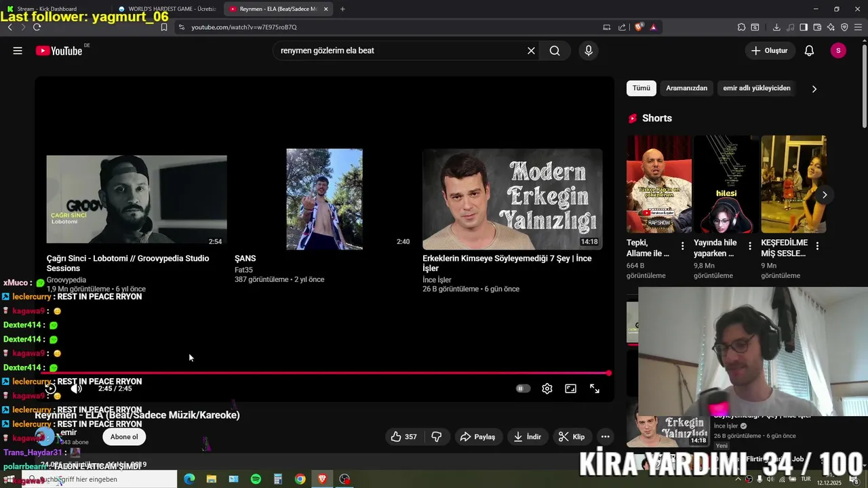Image resolution: width=868 pixels, height=488 pixels.
Task: Select the Tümü filter chip
Action: pos(641,88)
